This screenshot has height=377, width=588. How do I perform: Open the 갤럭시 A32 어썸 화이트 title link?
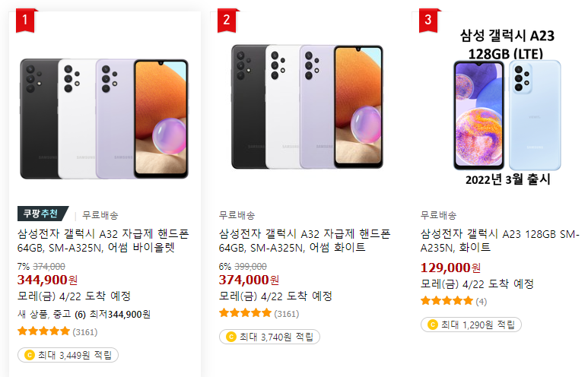tap(304, 241)
